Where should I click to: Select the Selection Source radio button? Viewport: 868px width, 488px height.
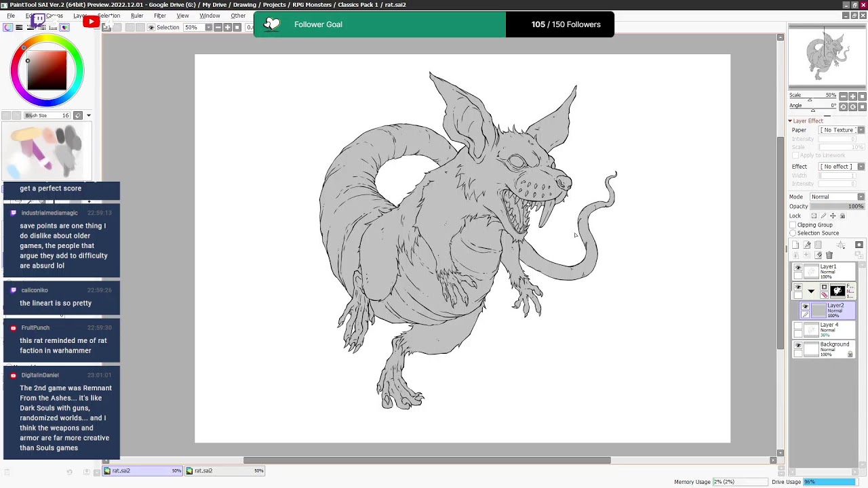pos(793,233)
